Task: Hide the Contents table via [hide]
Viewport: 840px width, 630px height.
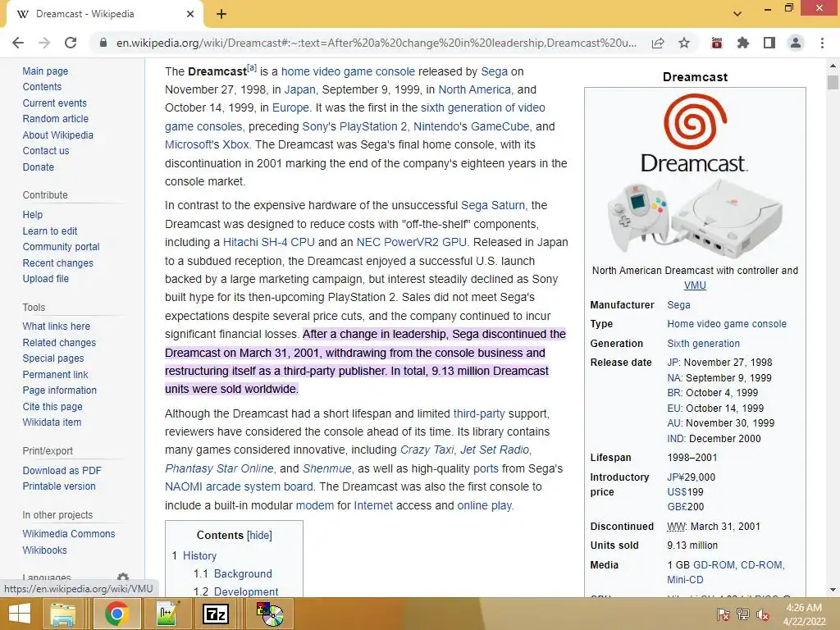Action: pos(259,535)
